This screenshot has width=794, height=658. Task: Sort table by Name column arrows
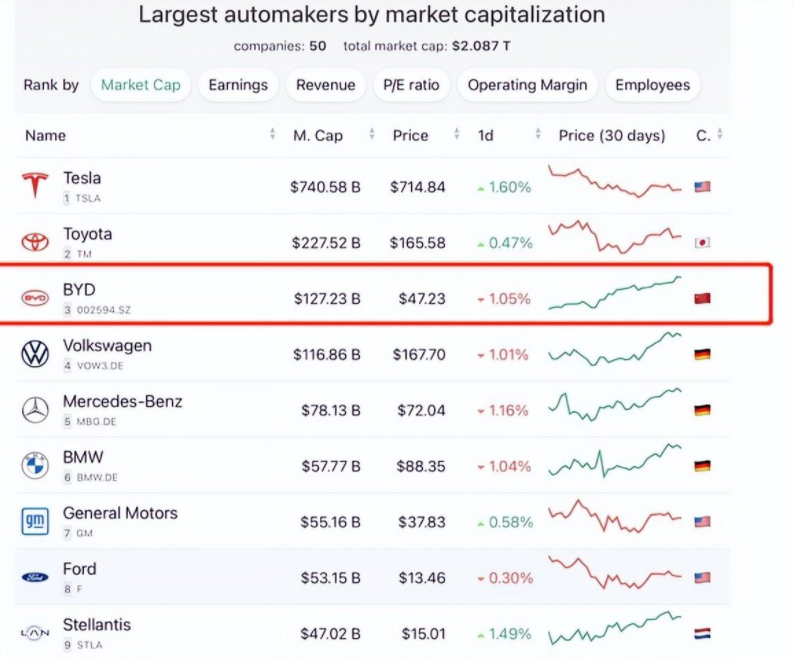point(272,135)
